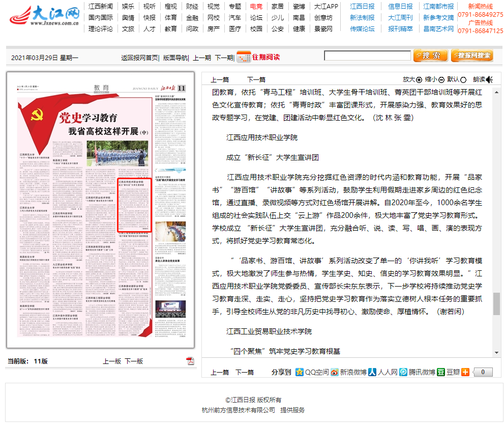Screen dimensions: 504x423
Task: Click the zoom-out minus icon beside 缩小
Action: pyautogui.click(x=441, y=80)
